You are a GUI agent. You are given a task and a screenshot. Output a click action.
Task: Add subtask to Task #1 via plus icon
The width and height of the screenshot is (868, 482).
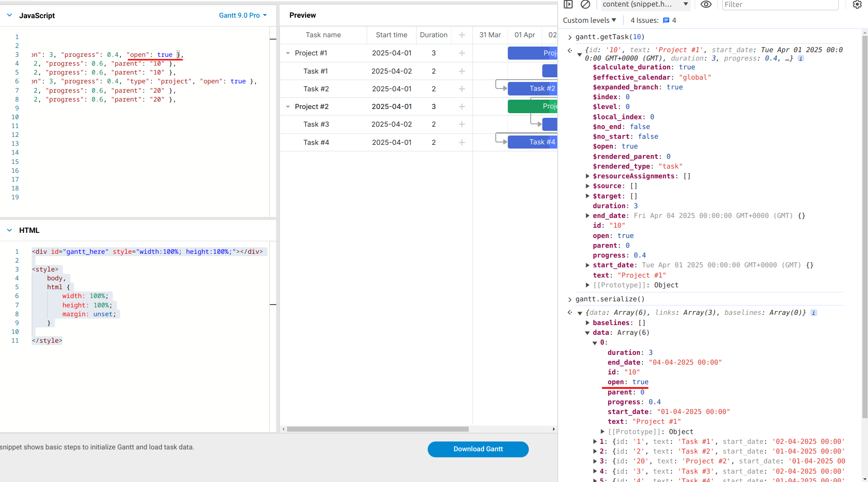point(462,71)
